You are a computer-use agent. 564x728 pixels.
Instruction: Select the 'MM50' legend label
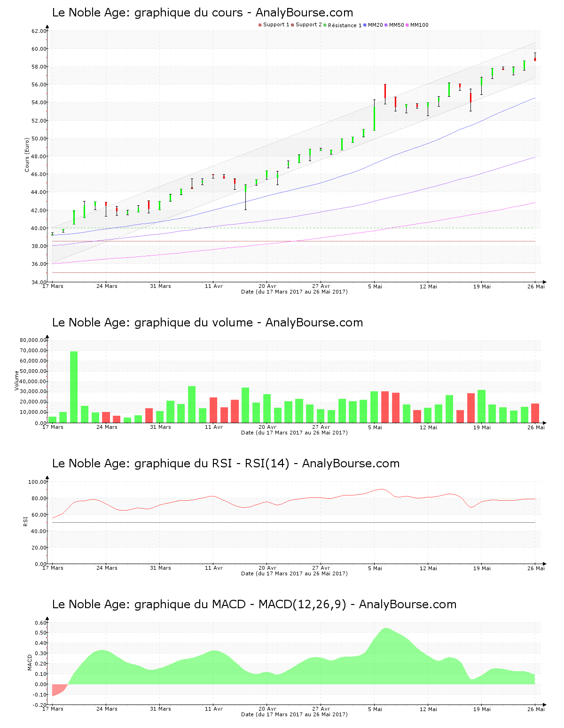click(397, 25)
